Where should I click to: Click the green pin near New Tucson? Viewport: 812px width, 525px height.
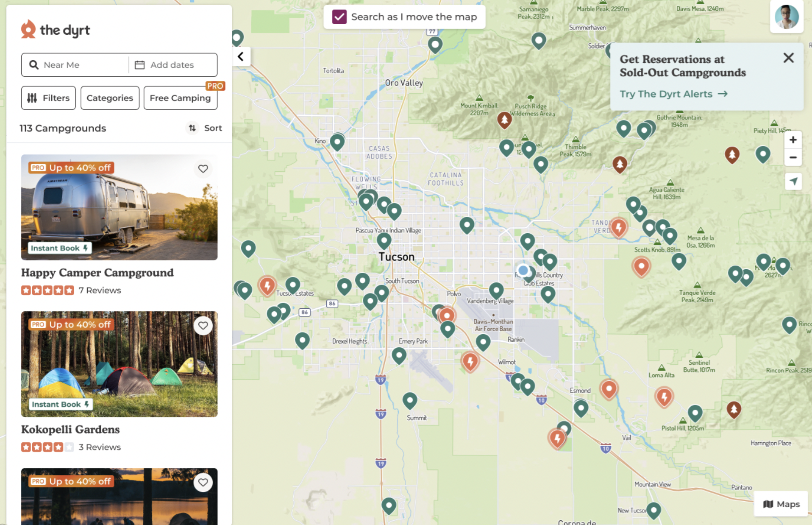(x=653, y=510)
